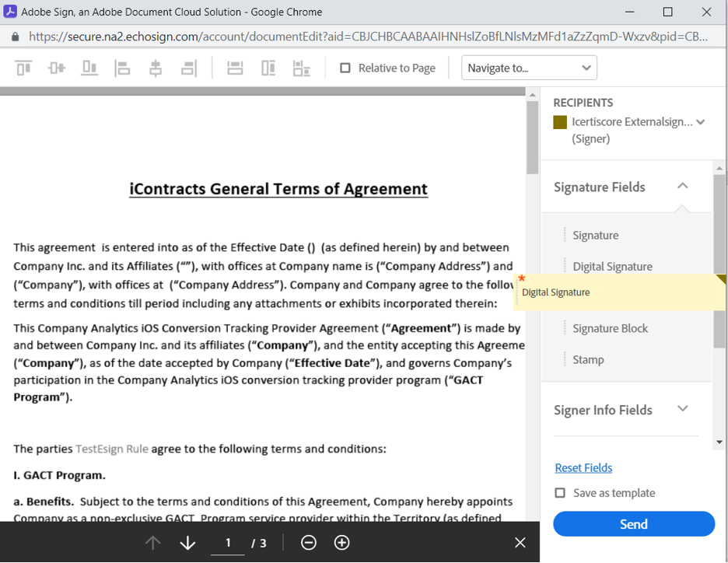Check the Save as template option
This screenshot has width=728, height=563.
tap(560, 493)
